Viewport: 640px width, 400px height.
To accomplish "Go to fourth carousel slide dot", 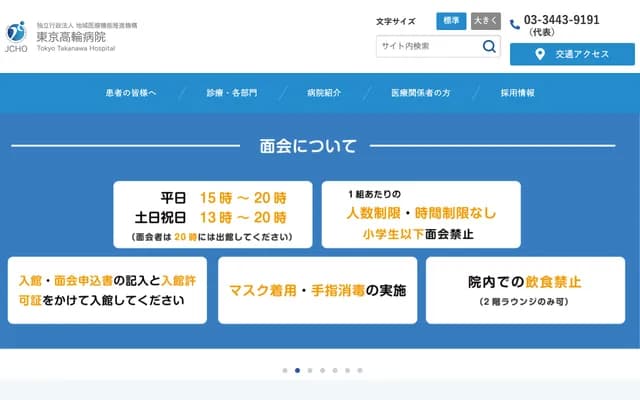I will tap(322, 371).
